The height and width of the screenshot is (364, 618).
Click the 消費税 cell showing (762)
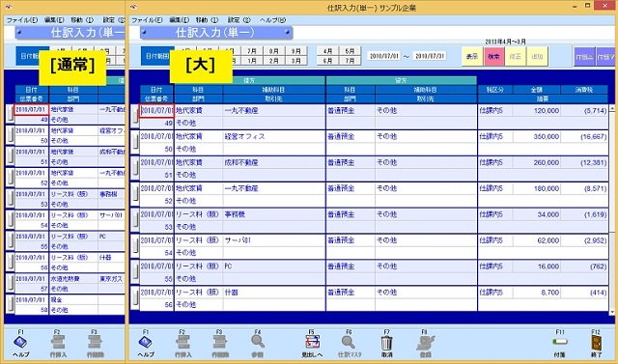tap(584, 266)
